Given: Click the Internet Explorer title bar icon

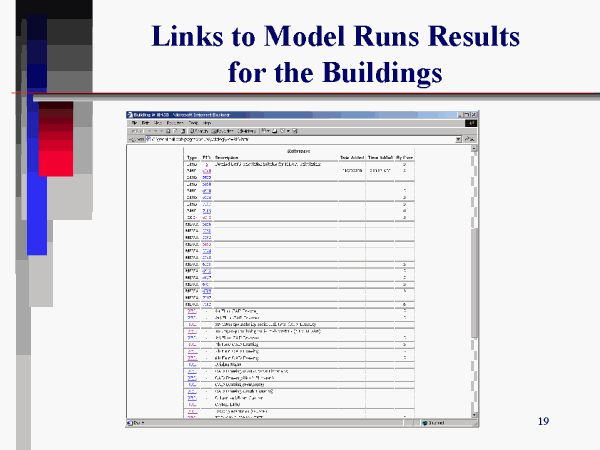Looking at the screenshot, I should (x=131, y=115).
